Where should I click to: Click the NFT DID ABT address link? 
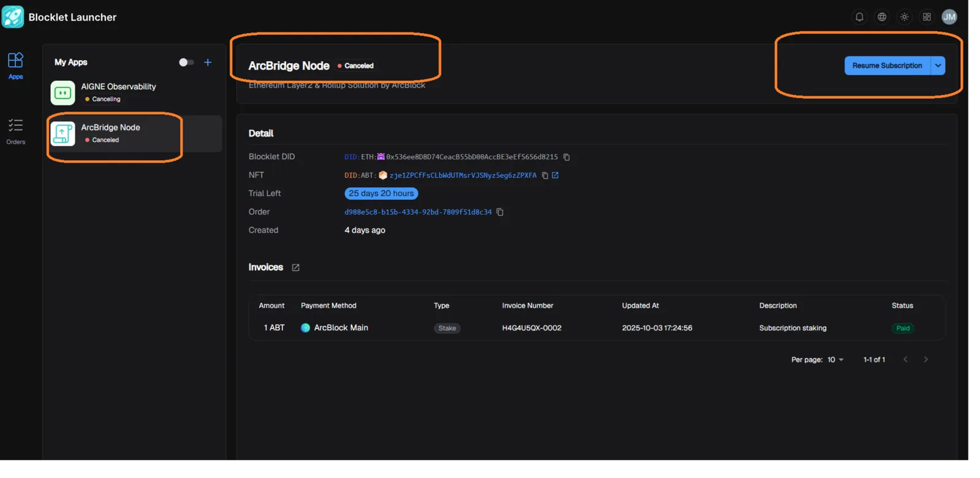[x=463, y=175]
